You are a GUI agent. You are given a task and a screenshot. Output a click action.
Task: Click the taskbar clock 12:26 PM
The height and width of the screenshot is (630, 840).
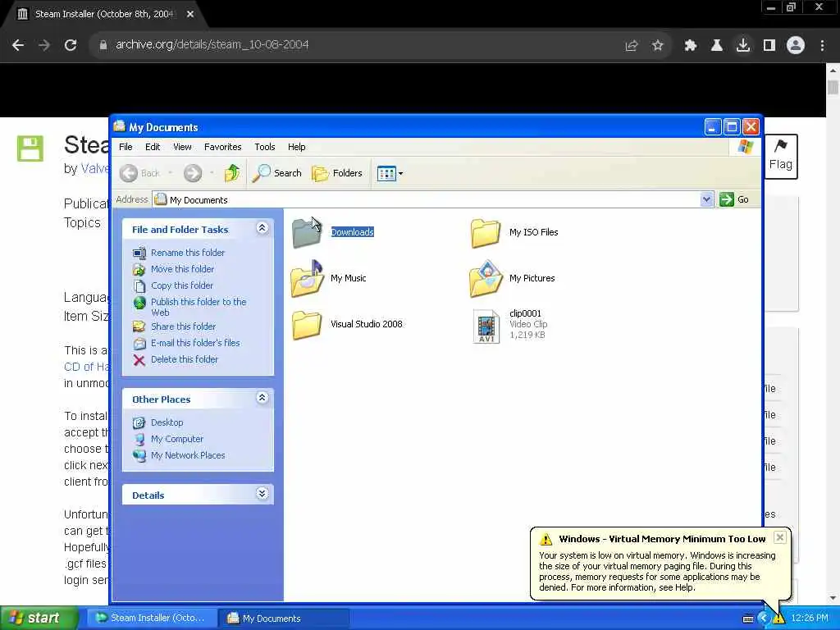click(x=810, y=619)
